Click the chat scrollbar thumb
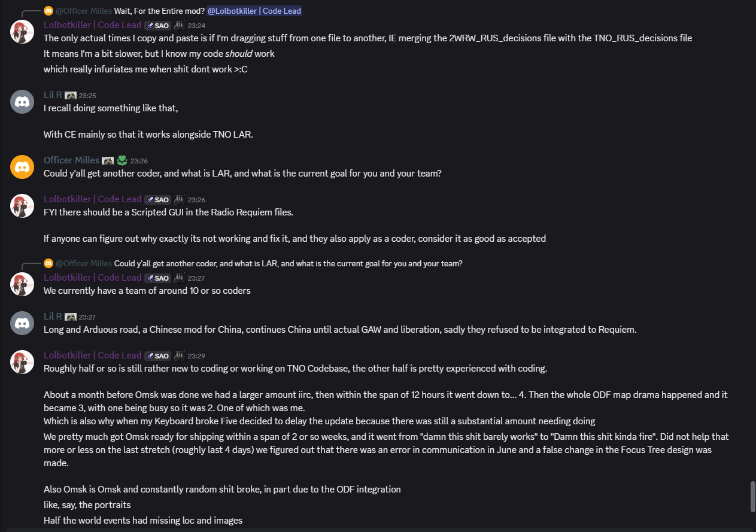This screenshot has height=532, width=756. point(752,496)
